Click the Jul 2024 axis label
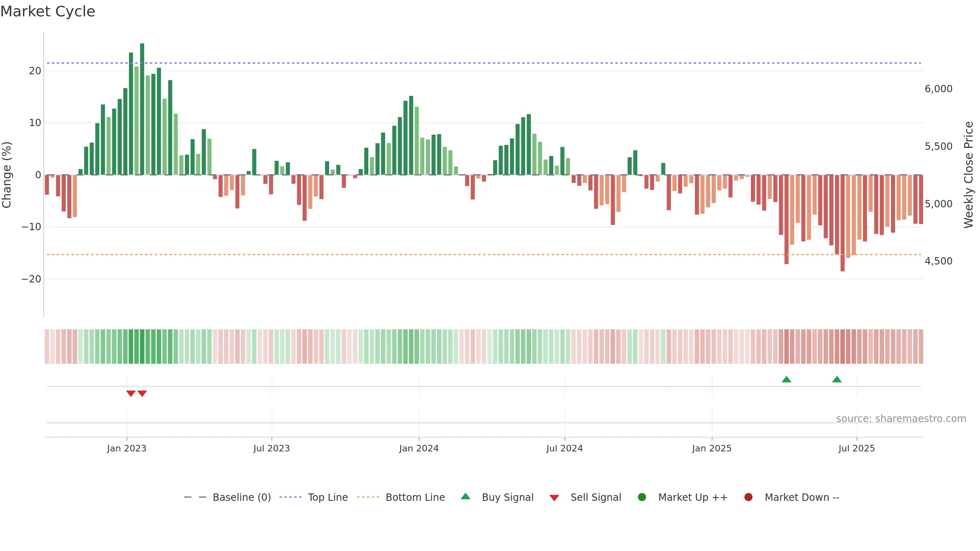Image resolution: width=980 pixels, height=551 pixels. pyautogui.click(x=565, y=448)
